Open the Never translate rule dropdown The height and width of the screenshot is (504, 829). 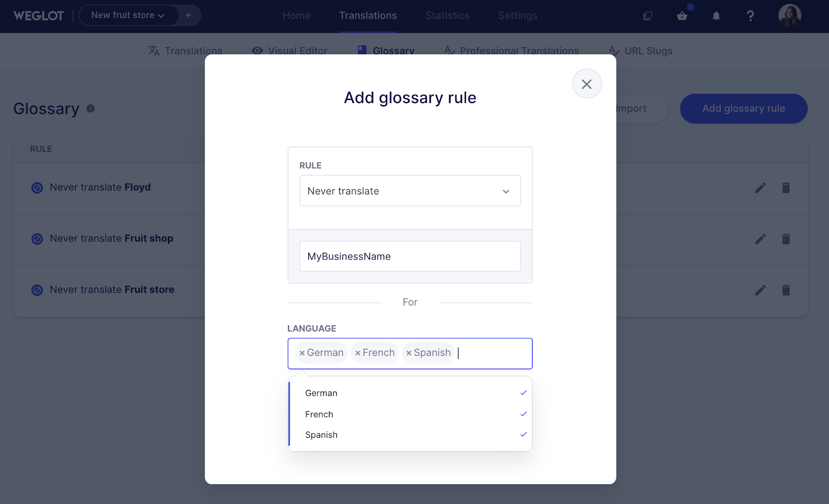coord(410,191)
